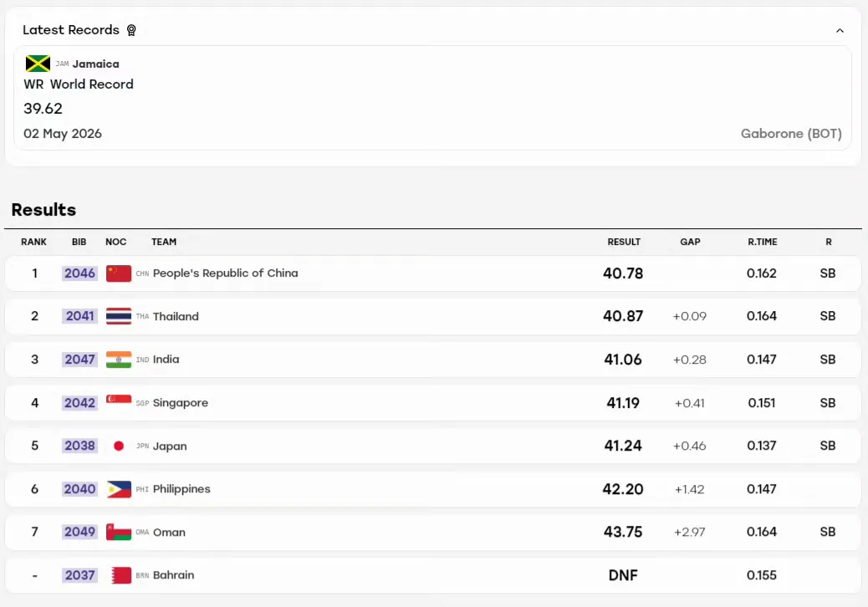The height and width of the screenshot is (607, 868).
Task: Click the Latest Records heading
Action: pyautogui.click(x=71, y=30)
